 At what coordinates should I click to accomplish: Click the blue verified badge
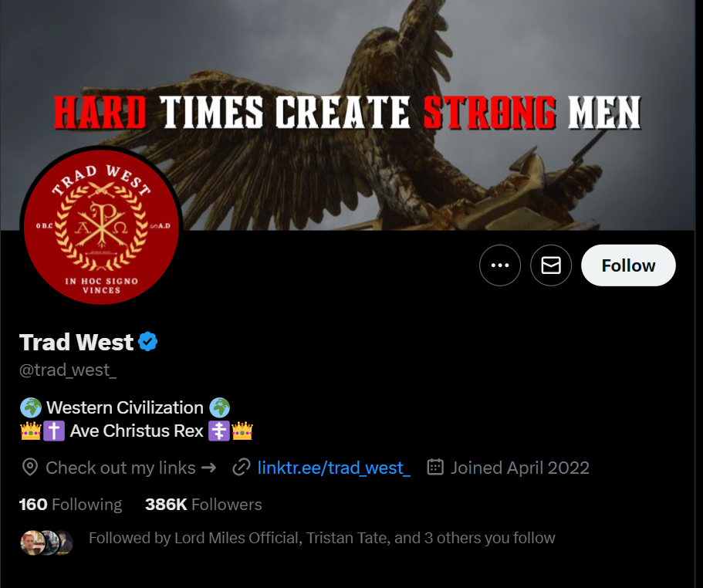[x=147, y=342]
